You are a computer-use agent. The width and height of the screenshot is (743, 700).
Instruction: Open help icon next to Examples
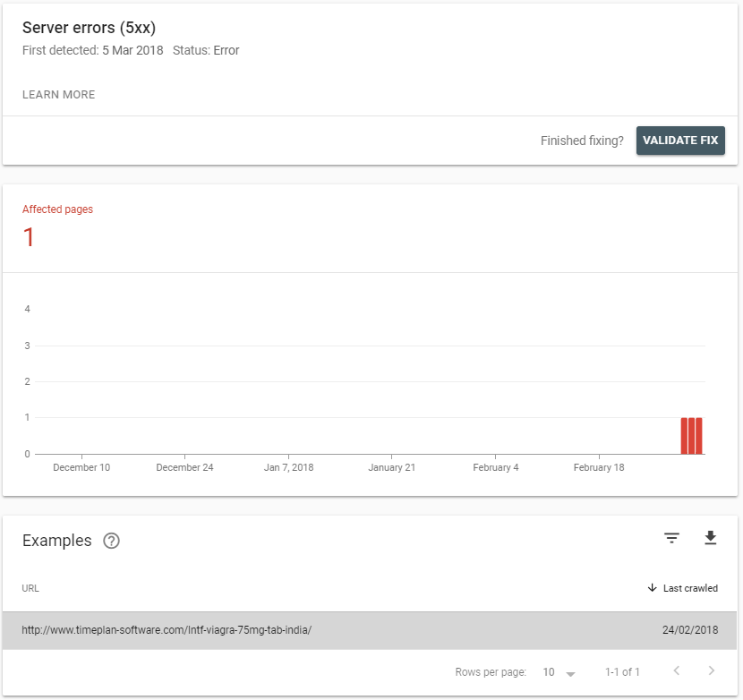point(111,541)
